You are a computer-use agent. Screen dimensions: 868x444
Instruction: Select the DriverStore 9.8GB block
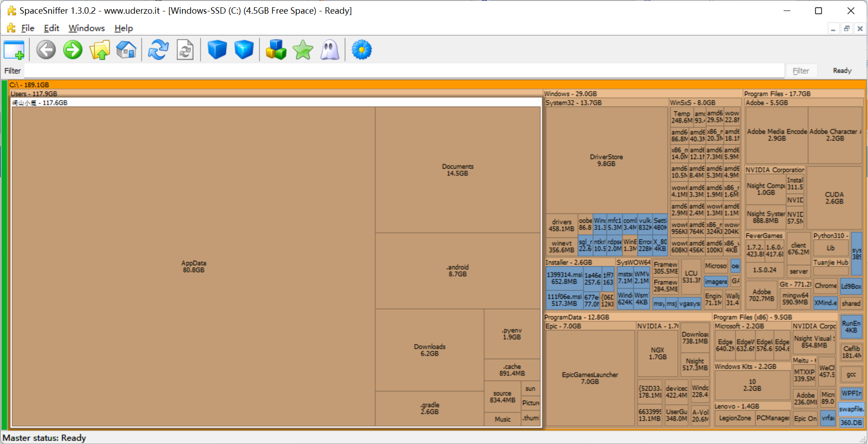coord(606,160)
